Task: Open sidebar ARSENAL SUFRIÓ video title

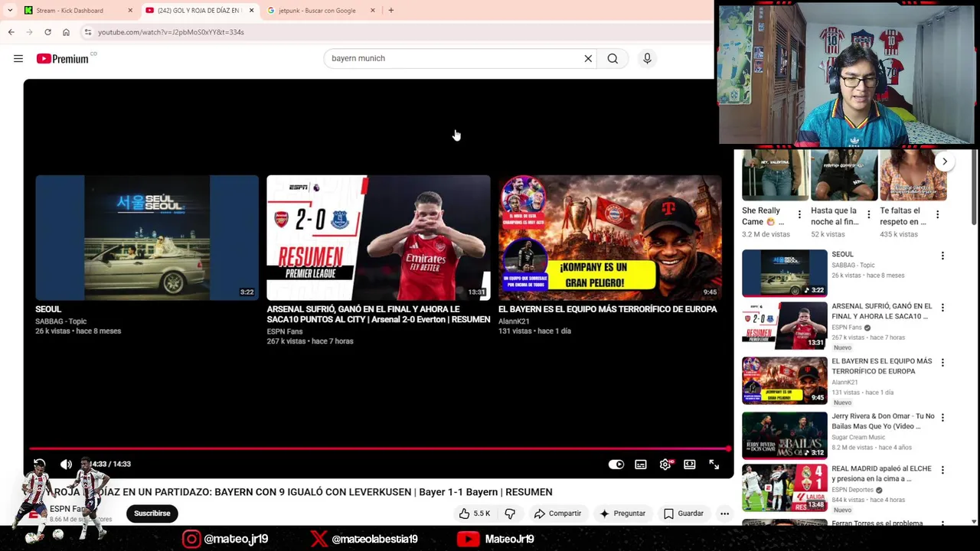Action: 881,311
